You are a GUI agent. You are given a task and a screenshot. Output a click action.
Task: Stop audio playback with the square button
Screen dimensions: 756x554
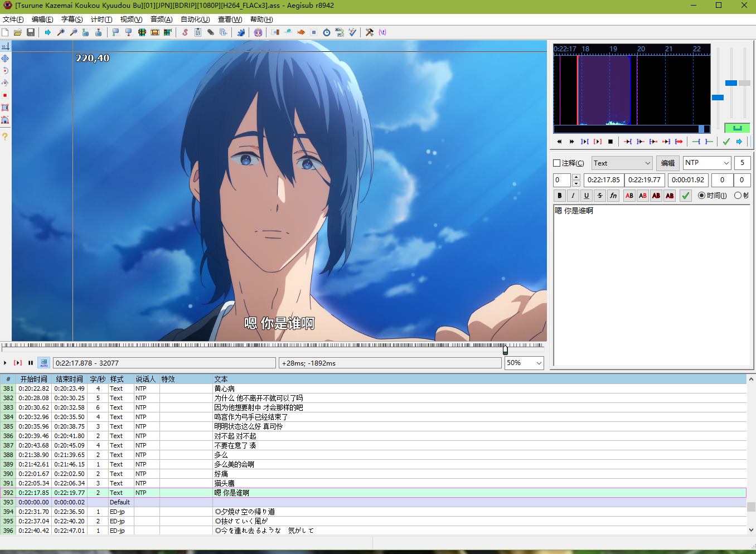tap(610, 142)
